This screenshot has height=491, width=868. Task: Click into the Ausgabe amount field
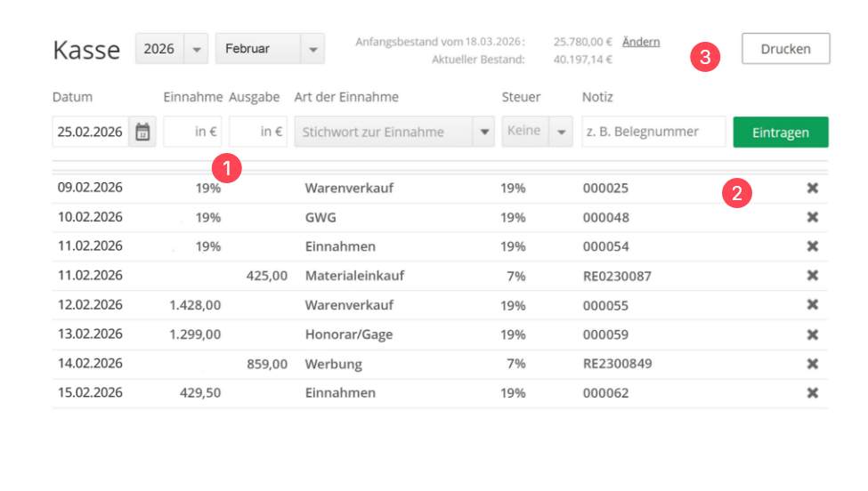click(258, 133)
